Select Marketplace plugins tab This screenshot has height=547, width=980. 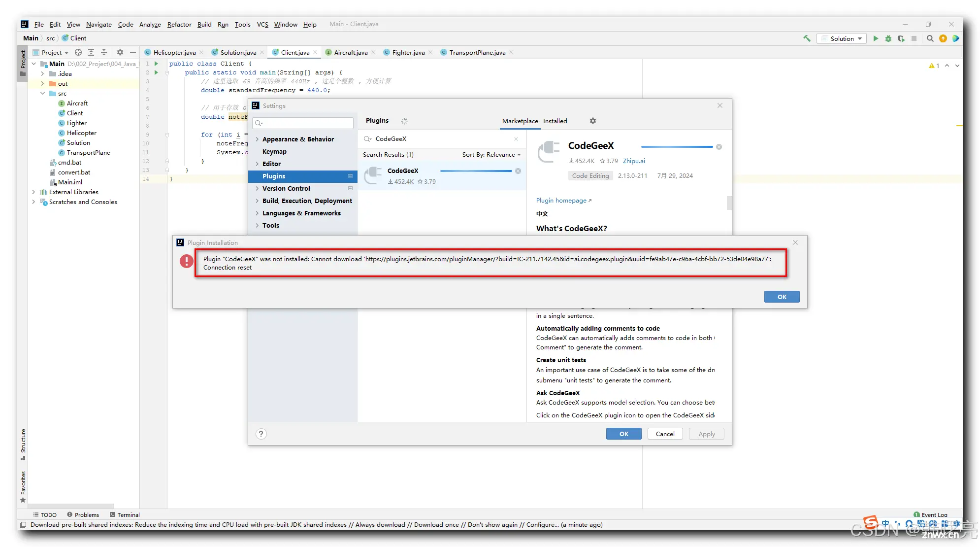tap(520, 121)
